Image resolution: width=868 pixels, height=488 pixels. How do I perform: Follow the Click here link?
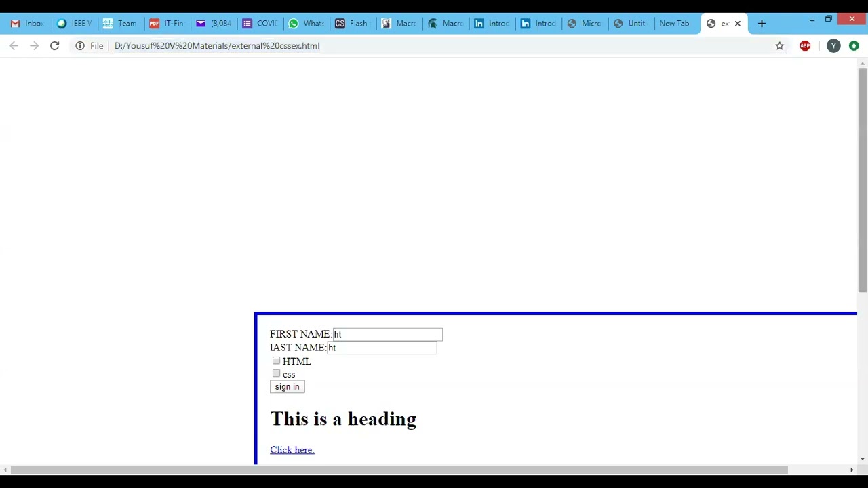click(x=292, y=449)
